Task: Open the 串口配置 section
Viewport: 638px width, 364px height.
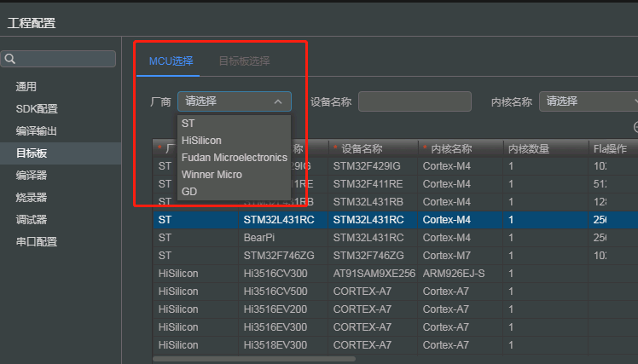Action: coord(36,241)
